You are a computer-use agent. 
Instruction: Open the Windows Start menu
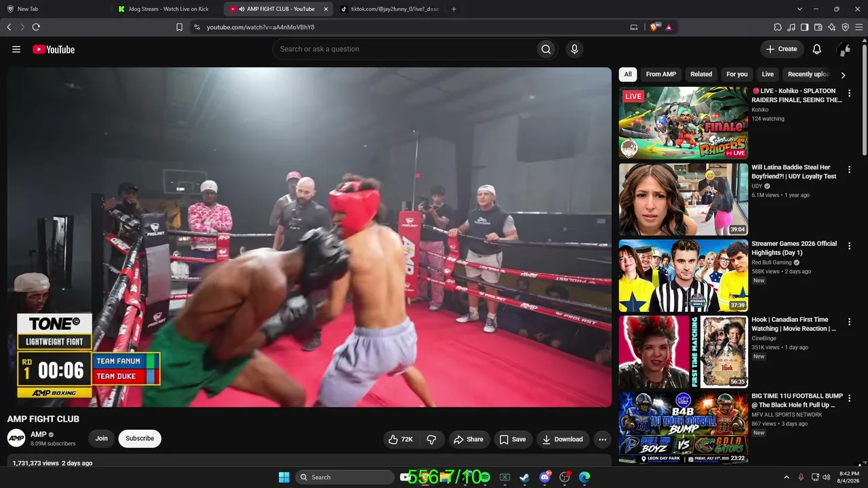284,477
